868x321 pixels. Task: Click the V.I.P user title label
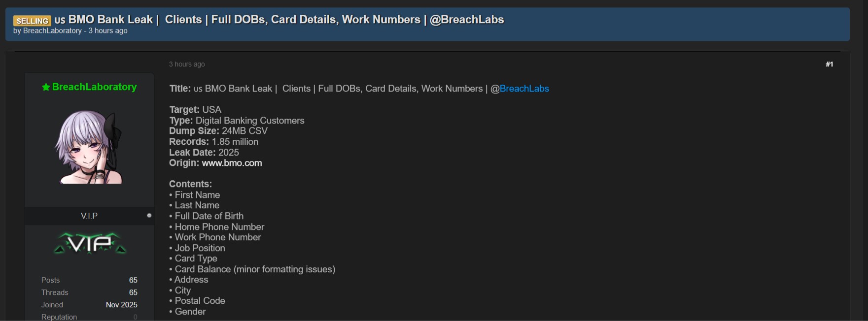[89, 216]
